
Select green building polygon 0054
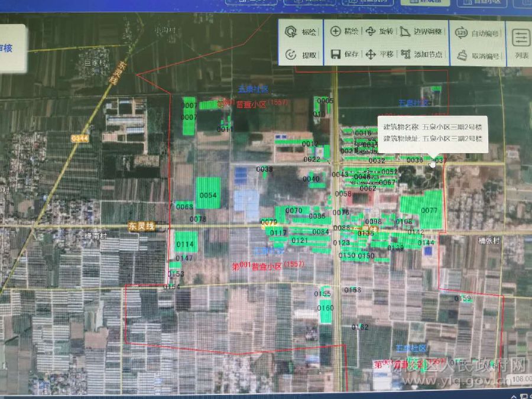(x=208, y=193)
